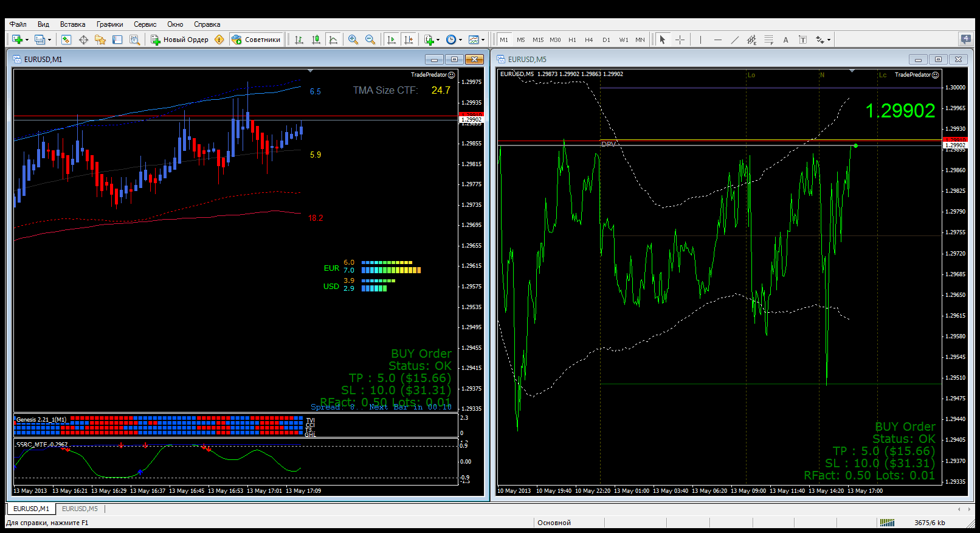Select the EURUSD,M1 bottom tab
Viewport: 980px width, 533px height.
pyautogui.click(x=31, y=509)
